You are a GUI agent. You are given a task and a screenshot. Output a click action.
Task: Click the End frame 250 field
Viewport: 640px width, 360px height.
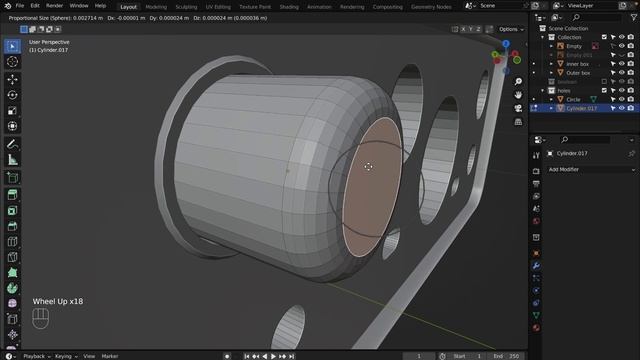[x=506, y=356]
